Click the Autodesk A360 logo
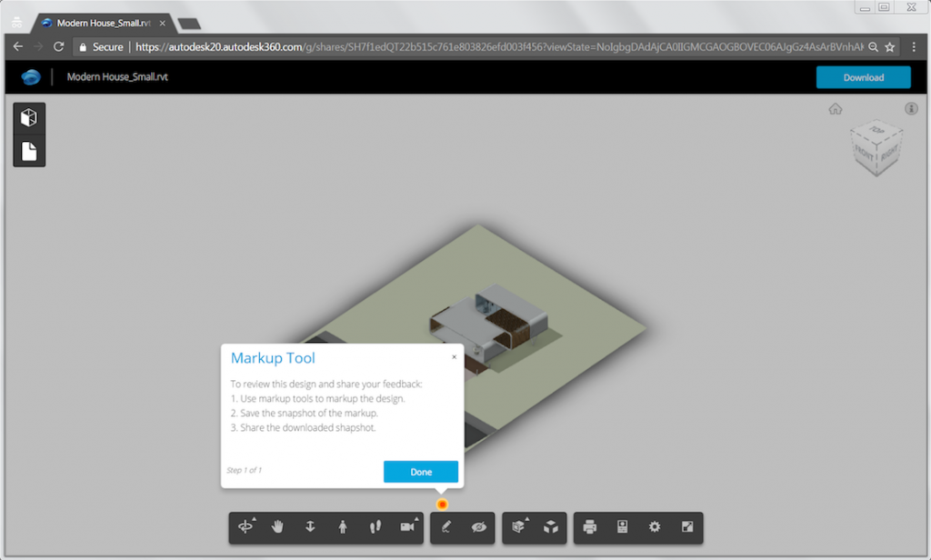This screenshot has width=931, height=560. tap(31, 77)
